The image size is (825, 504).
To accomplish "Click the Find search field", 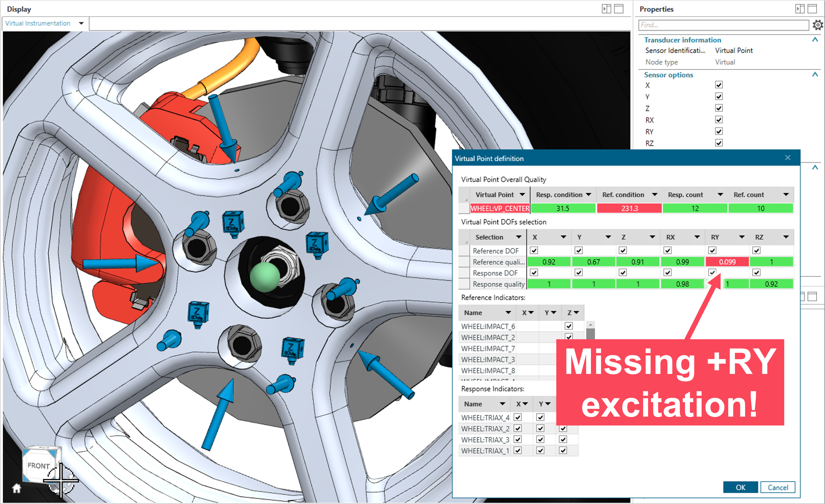I will (x=723, y=25).
